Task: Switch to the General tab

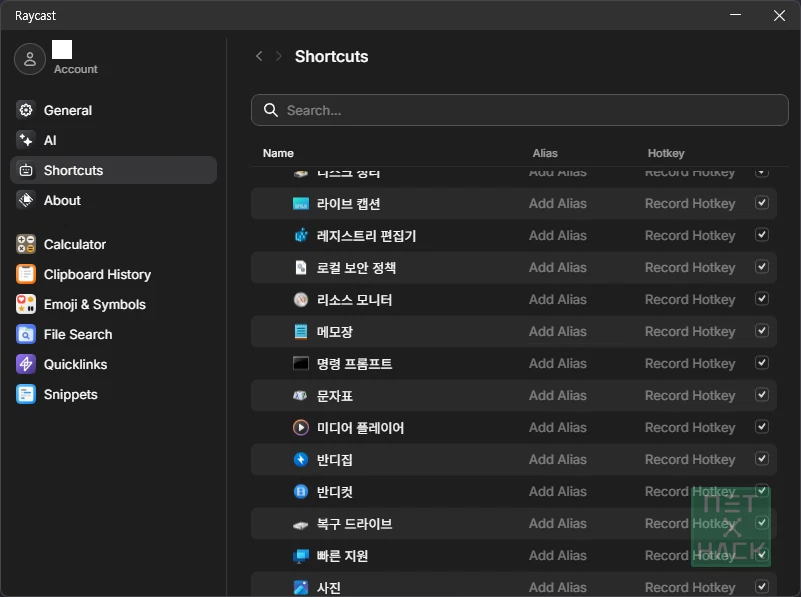Action: pyautogui.click(x=113, y=110)
